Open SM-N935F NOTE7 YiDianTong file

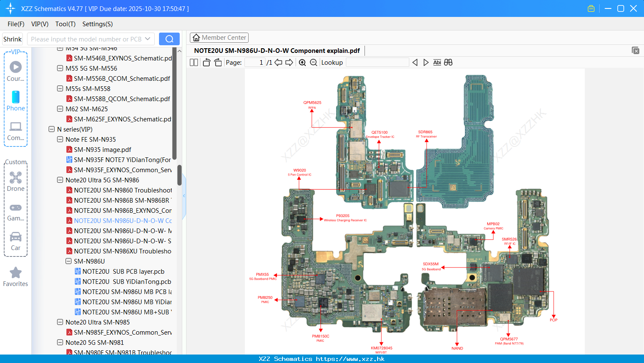click(119, 159)
